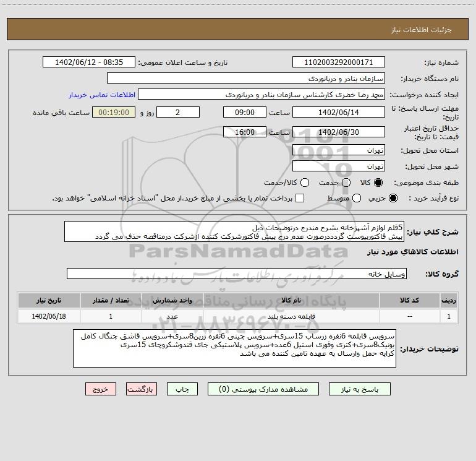476x461 pixels.
Task: Click the item name cell قابلمه دسته بلند
Action: [x=291, y=316]
